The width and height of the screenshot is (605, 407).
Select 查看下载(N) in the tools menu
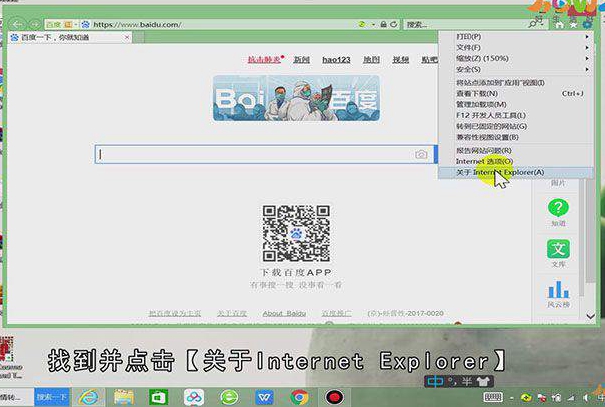pos(516,93)
